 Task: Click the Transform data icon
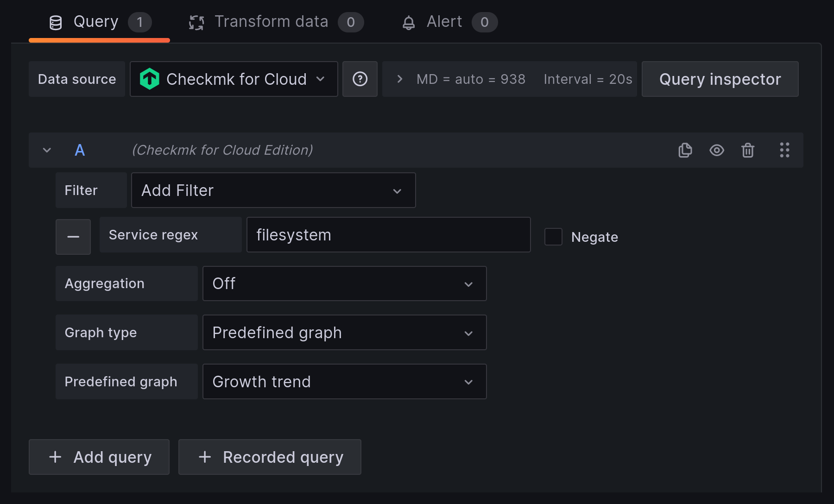(x=196, y=22)
